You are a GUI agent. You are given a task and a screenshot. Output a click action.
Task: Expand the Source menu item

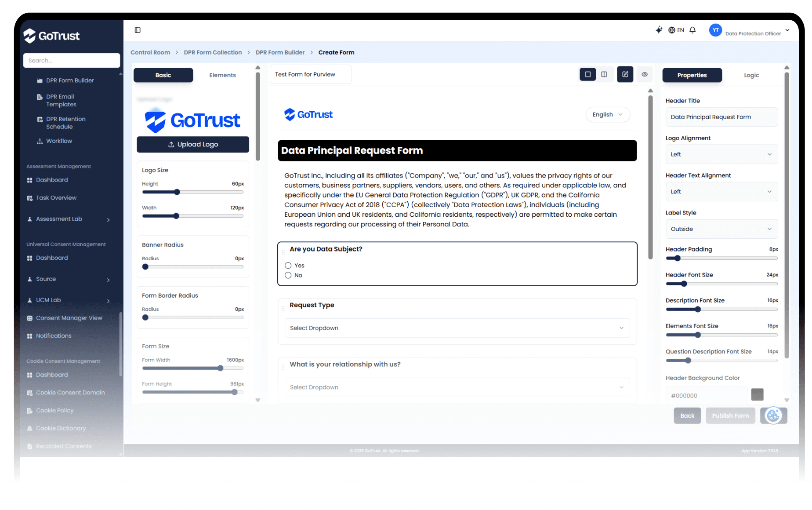[x=109, y=280]
